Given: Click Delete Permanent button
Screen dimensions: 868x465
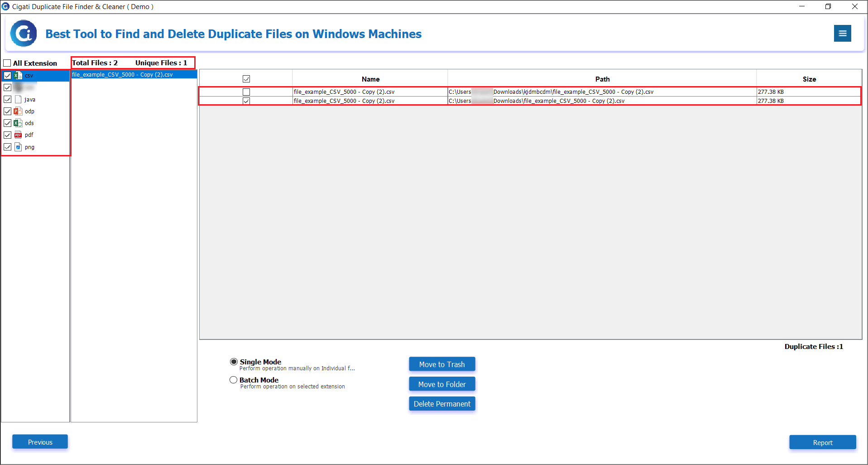Looking at the screenshot, I should (x=442, y=404).
